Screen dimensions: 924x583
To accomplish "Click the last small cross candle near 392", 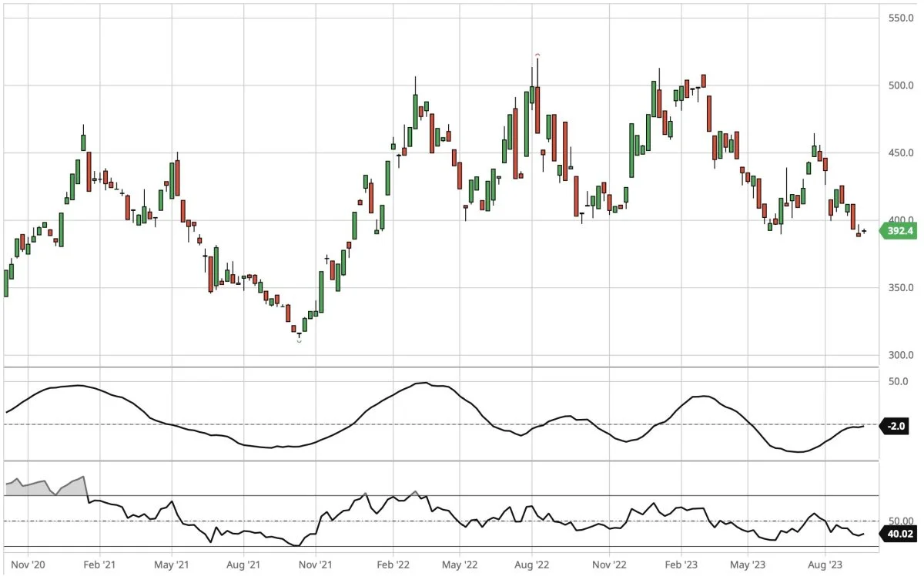I will [x=864, y=230].
